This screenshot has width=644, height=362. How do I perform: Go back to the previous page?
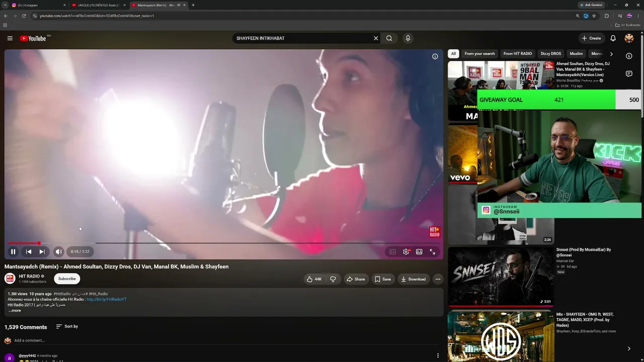coord(6,16)
